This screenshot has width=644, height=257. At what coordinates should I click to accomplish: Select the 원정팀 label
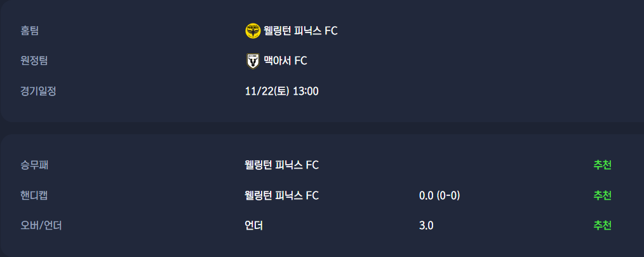(x=34, y=61)
